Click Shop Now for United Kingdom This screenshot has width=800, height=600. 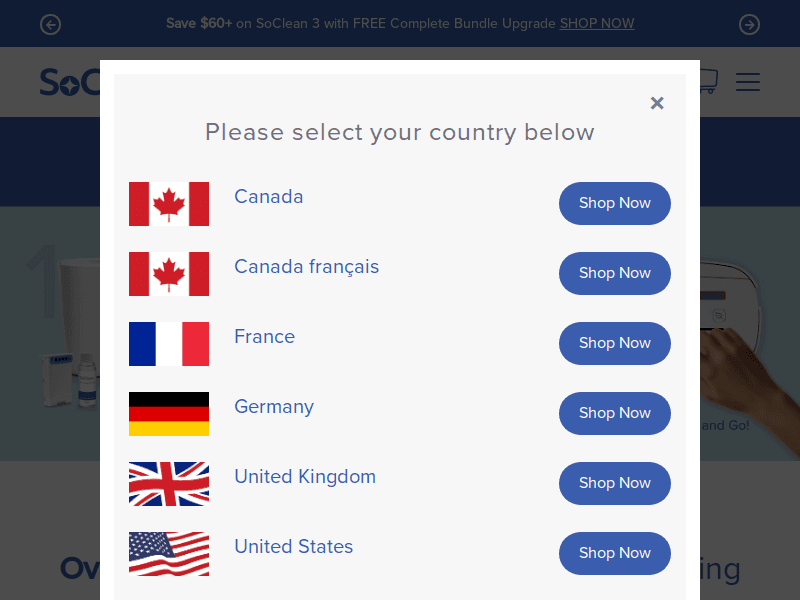(x=615, y=483)
